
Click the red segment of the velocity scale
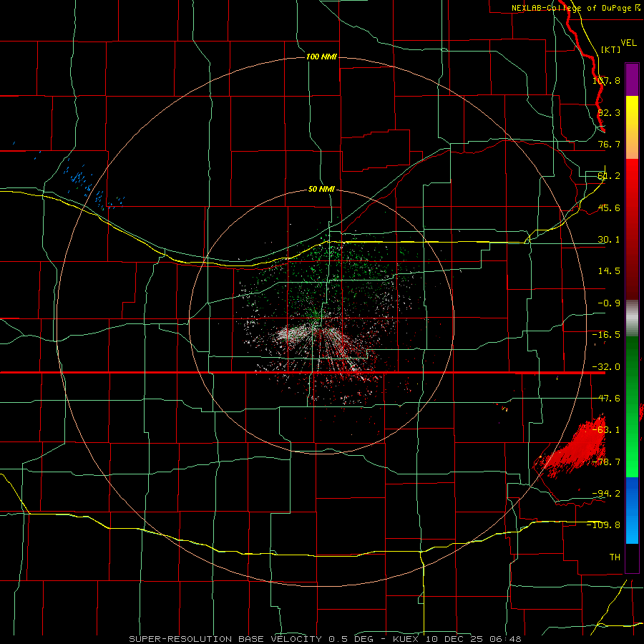[x=632, y=229]
